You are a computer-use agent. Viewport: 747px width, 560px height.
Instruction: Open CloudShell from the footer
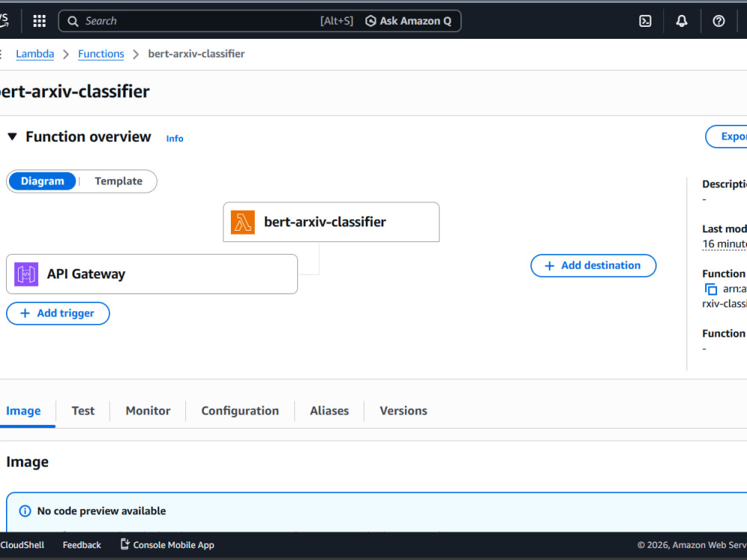pos(22,545)
